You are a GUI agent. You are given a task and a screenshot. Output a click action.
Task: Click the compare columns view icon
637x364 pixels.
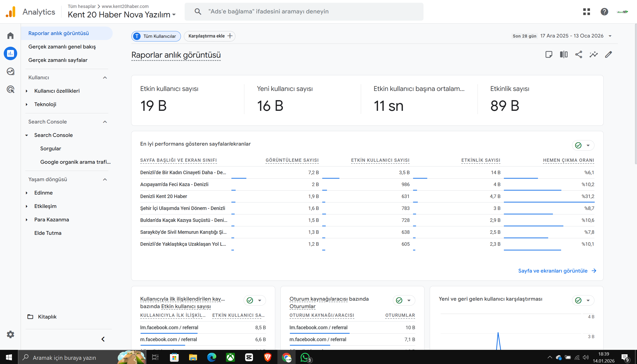click(x=564, y=54)
